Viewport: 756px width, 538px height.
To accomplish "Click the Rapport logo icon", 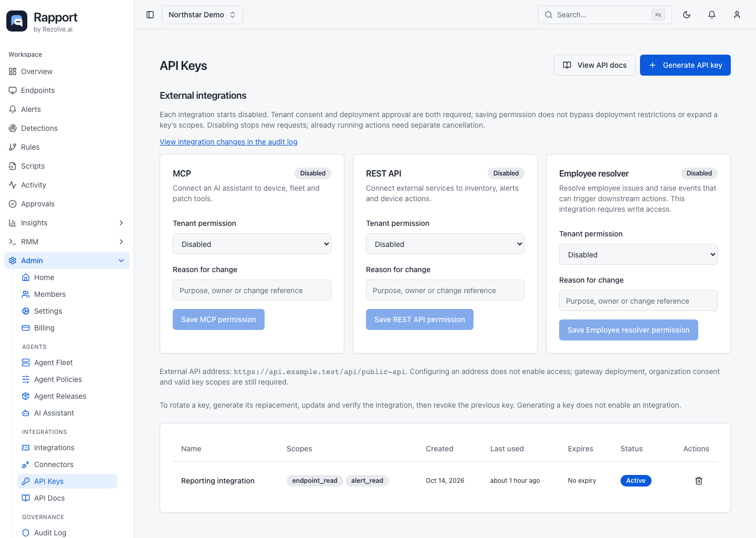I will 17,21.
